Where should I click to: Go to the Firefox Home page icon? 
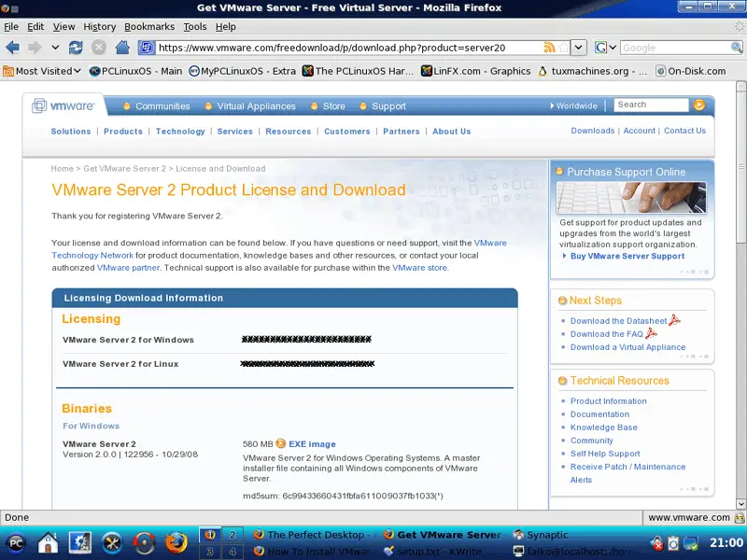[x=122, y=48]
